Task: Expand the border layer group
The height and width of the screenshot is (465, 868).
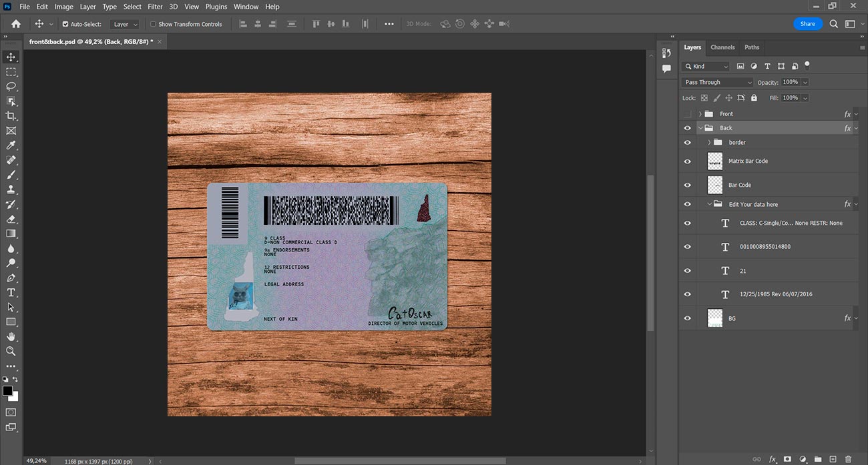Action: 709,142
